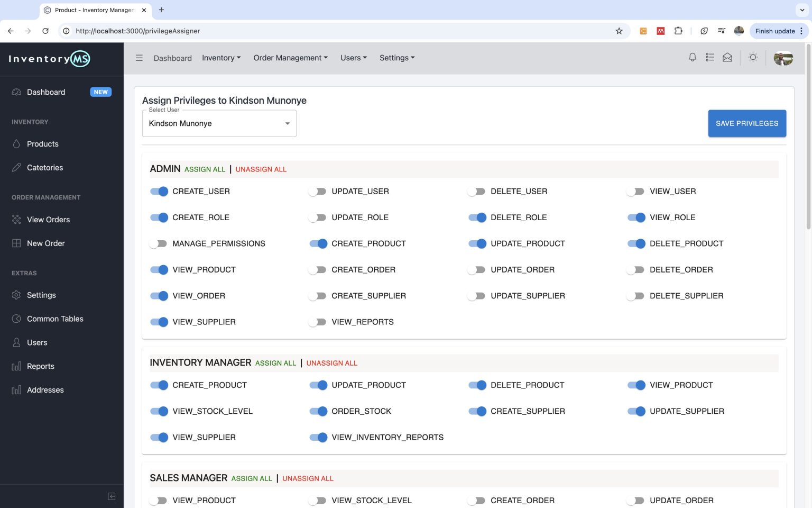Open the Users menu in top navigation
This screenshot has height=508, width=812.
(x=353, y=58)
